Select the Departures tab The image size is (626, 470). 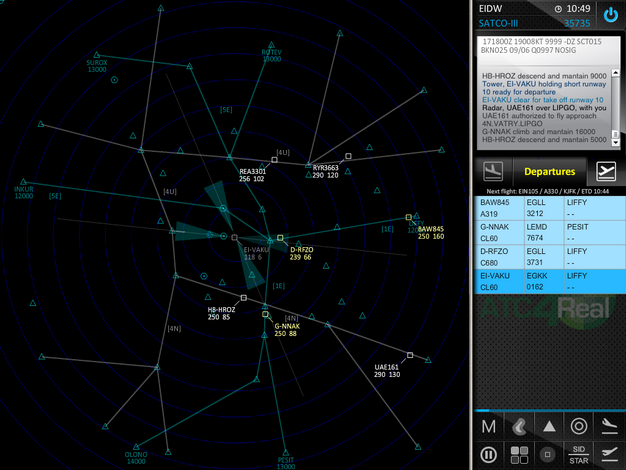pyautogui.click(x=548, y=171)
